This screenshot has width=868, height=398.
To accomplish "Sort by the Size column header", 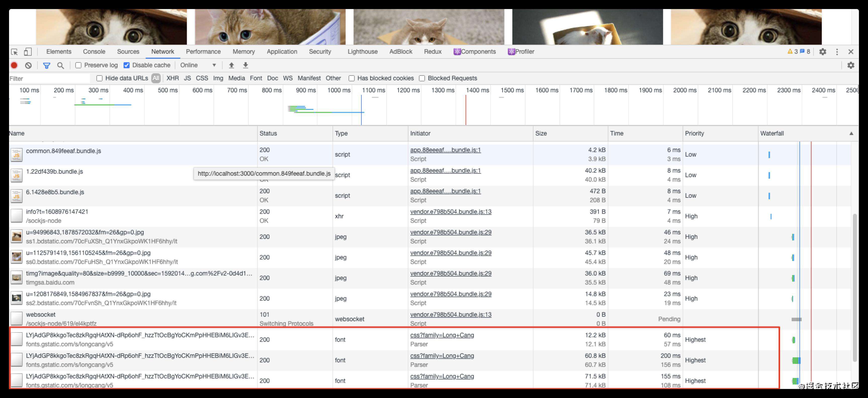I will tap(570, 133).
